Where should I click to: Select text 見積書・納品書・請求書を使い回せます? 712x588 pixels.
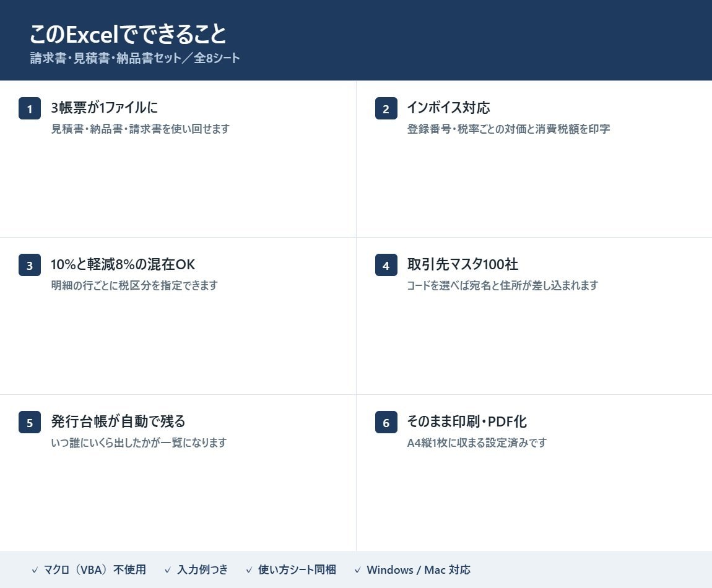point(141,129)
